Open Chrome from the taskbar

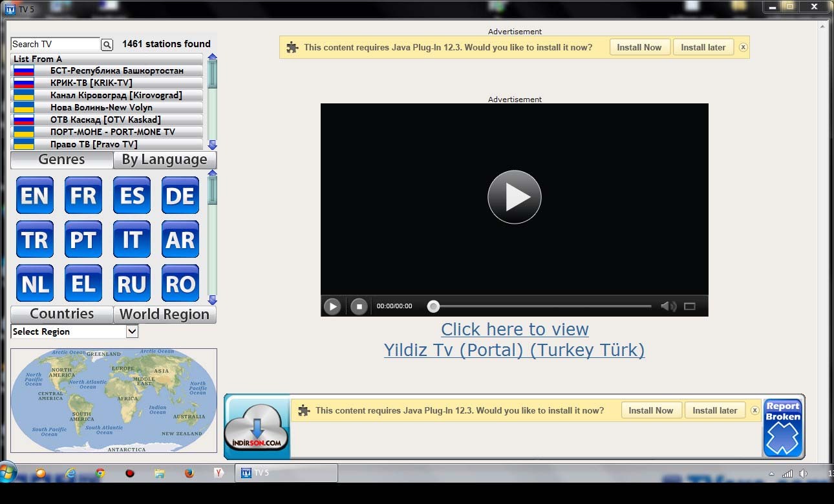[100, 473]
